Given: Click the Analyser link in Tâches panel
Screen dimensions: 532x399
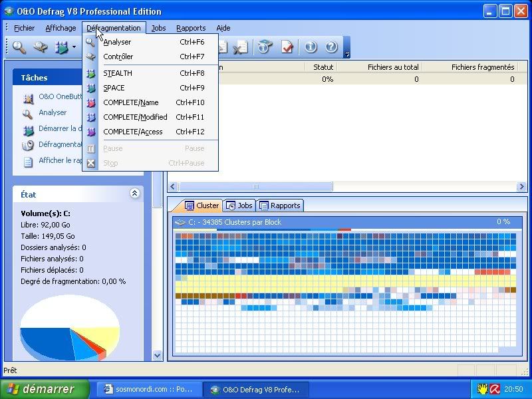Looking at the screenshot, I should 53,112.
